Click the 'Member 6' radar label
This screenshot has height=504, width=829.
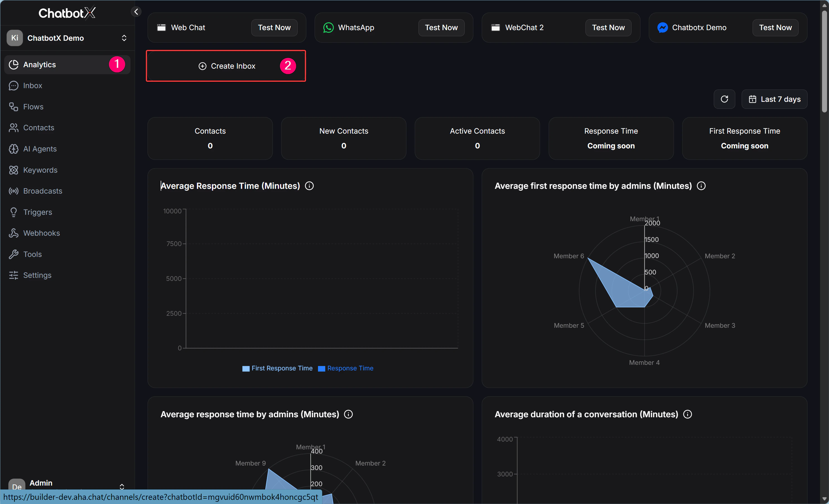[568, 256]
